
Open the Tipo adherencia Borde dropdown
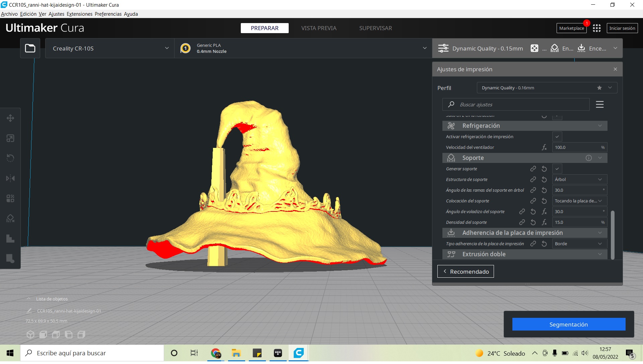(x=579, y=244)
